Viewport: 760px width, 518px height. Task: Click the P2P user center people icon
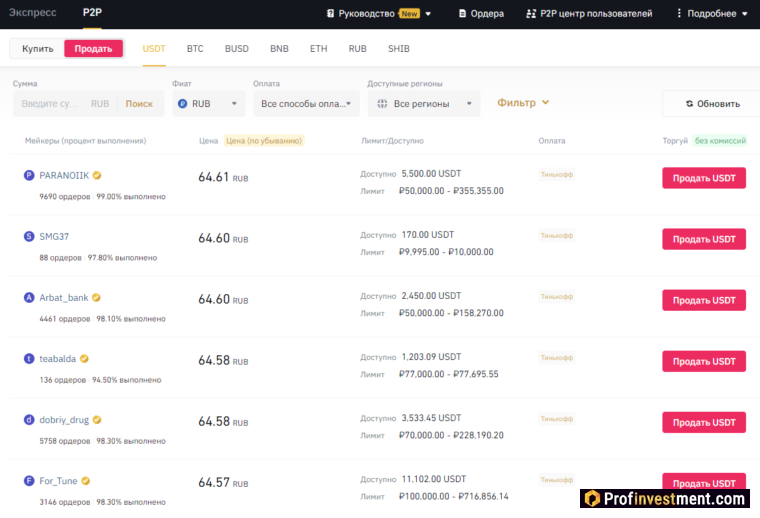pyautogui.click(x=531, y=14)
